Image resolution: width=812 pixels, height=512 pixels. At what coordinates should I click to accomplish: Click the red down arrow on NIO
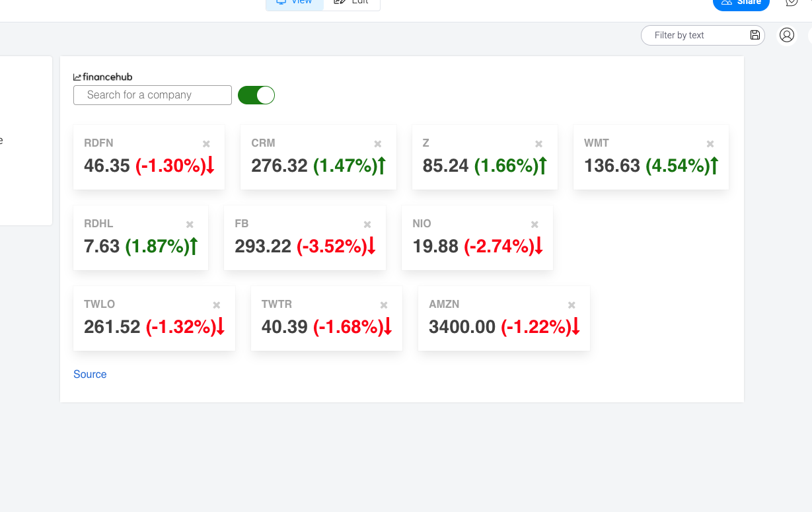coord(538,246)
